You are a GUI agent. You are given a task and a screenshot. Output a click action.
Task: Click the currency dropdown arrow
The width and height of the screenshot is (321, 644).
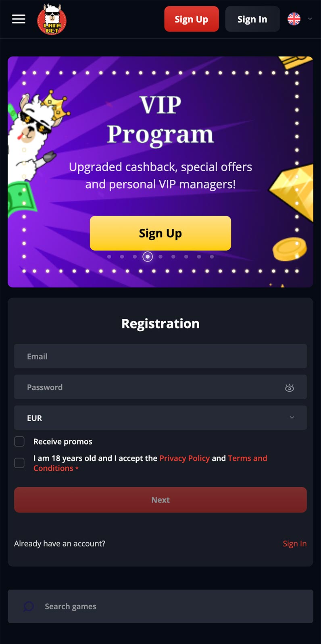coord(292,418)
